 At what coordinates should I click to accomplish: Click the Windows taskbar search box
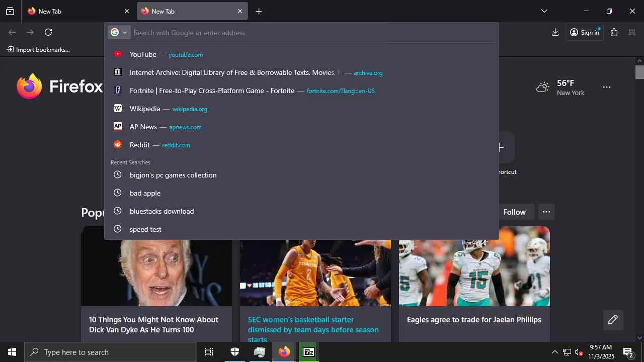[x=111, y=352]
